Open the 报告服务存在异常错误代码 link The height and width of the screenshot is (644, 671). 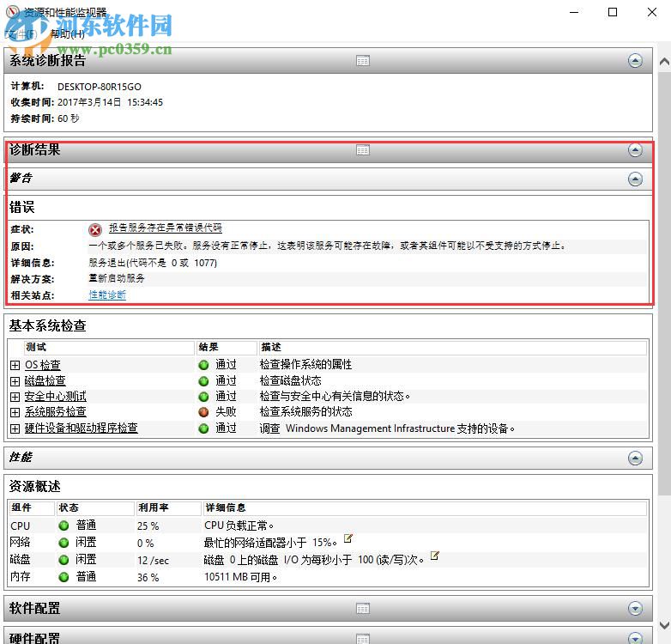pos(166,228)
